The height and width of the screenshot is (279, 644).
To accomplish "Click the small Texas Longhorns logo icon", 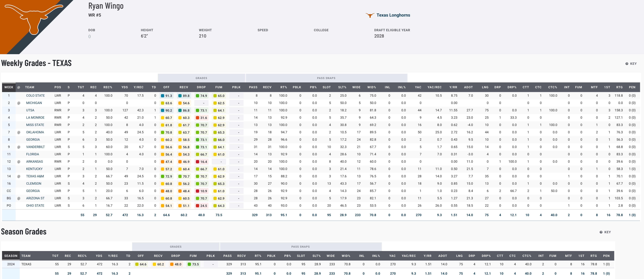I will (x=370, y=15).
